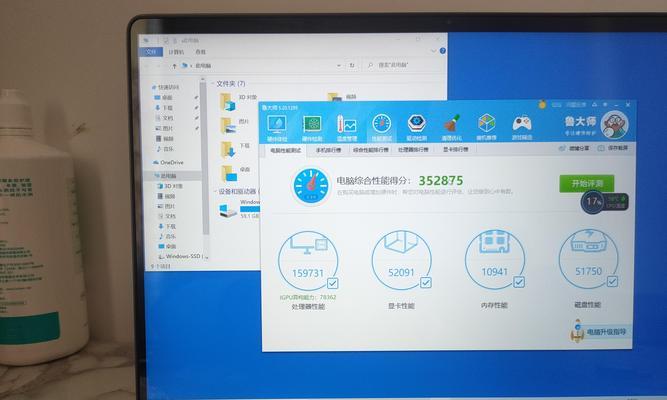Click the blue speedometer icon beside overall score

click(311, 186)
